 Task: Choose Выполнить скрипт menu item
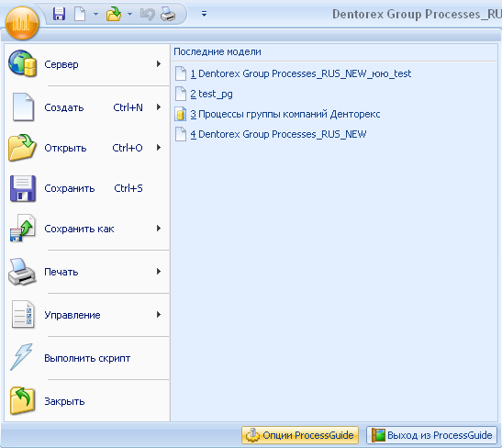point(87,358)
